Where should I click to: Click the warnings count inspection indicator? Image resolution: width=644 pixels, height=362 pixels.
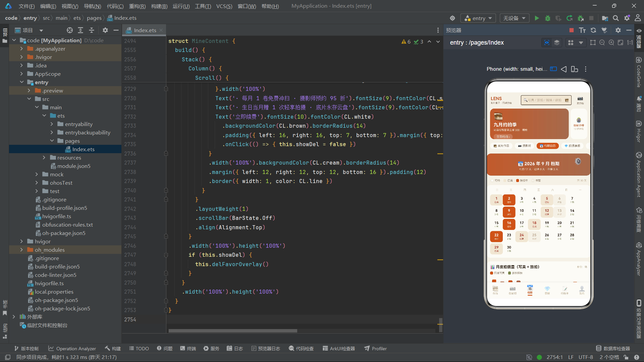pyautogui.click(x=406, y=42)
